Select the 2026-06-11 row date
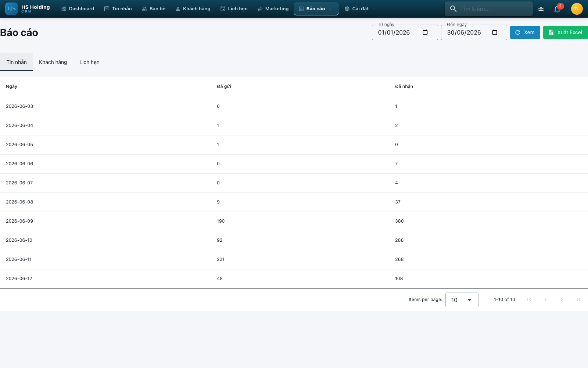588x368 pixels. [x=19, y=259]
